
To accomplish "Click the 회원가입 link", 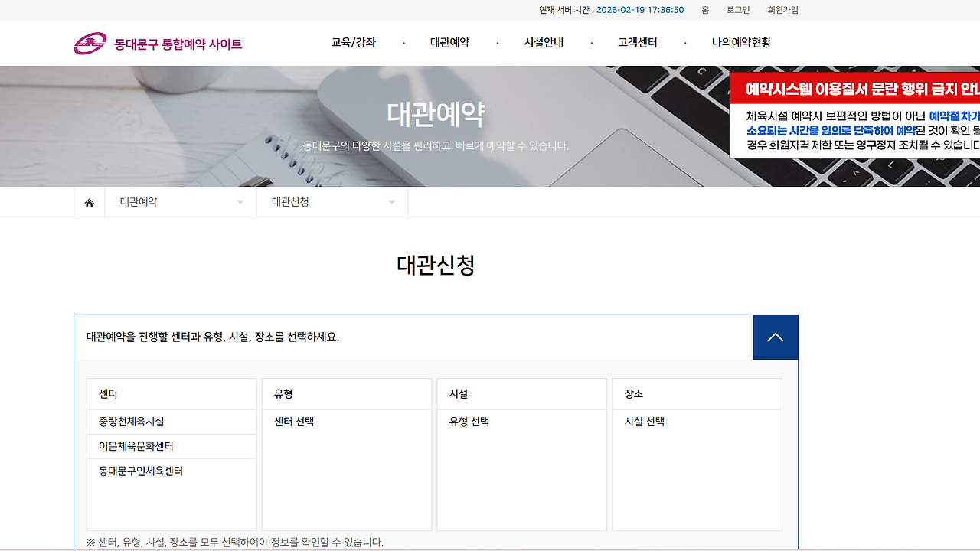I will click(x=782, y=10).
